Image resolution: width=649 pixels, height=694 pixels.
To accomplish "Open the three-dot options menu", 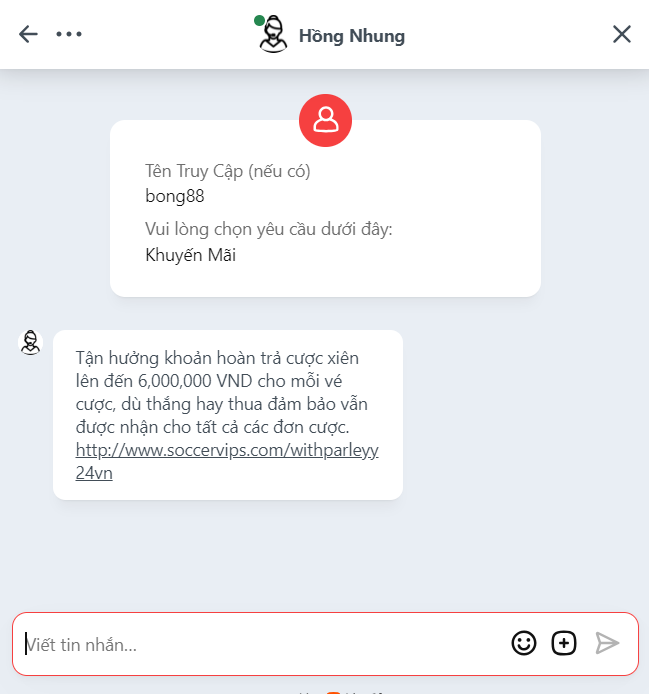I will point(69,34).
